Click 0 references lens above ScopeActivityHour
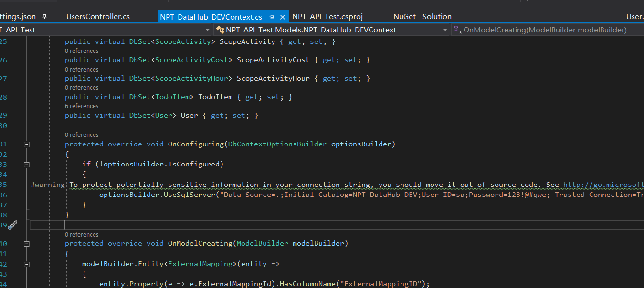 tap(82, 70)
